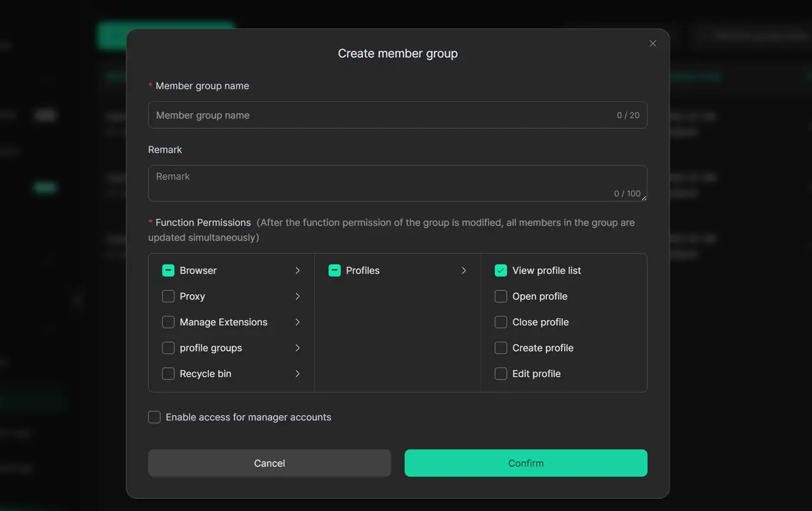Expand the Profiles submenu chevron
812x511 pixels.
(464, 271)
